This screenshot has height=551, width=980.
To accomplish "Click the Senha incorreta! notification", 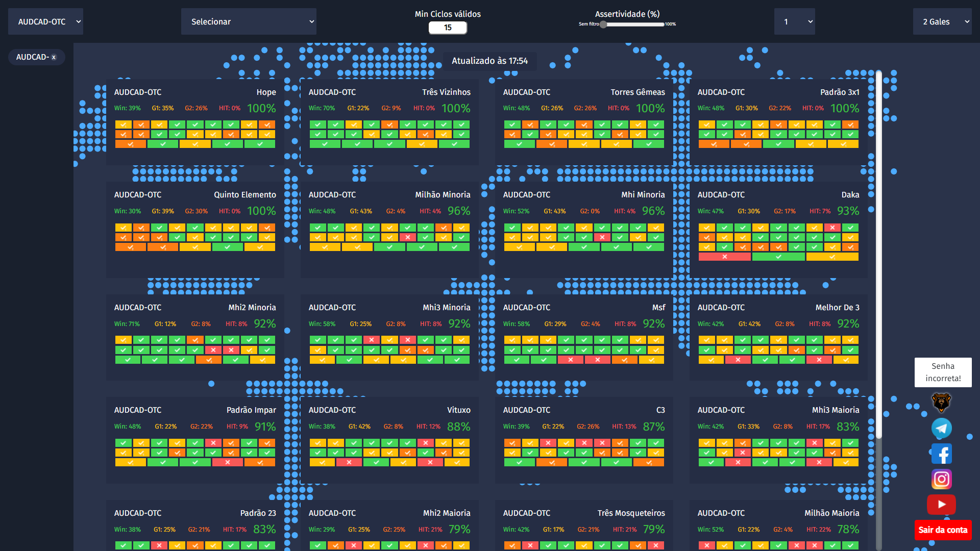I will click(x=943, y=372).
